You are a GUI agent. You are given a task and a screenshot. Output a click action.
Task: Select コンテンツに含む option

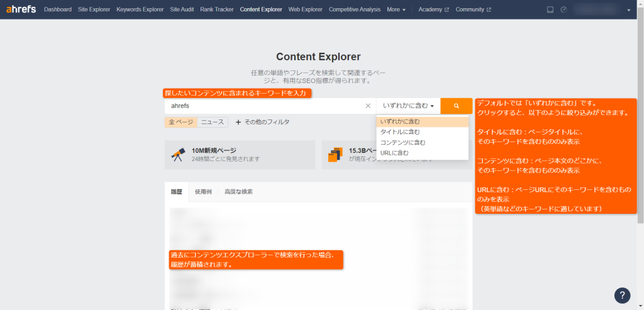pyautogui.click(x=422, y=143)
